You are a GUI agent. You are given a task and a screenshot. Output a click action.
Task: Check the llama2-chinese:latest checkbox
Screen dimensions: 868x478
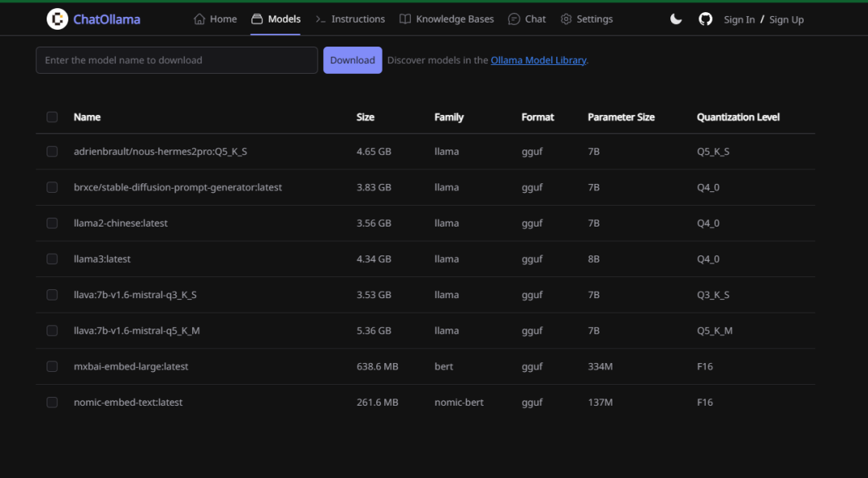tap(52, 223)
